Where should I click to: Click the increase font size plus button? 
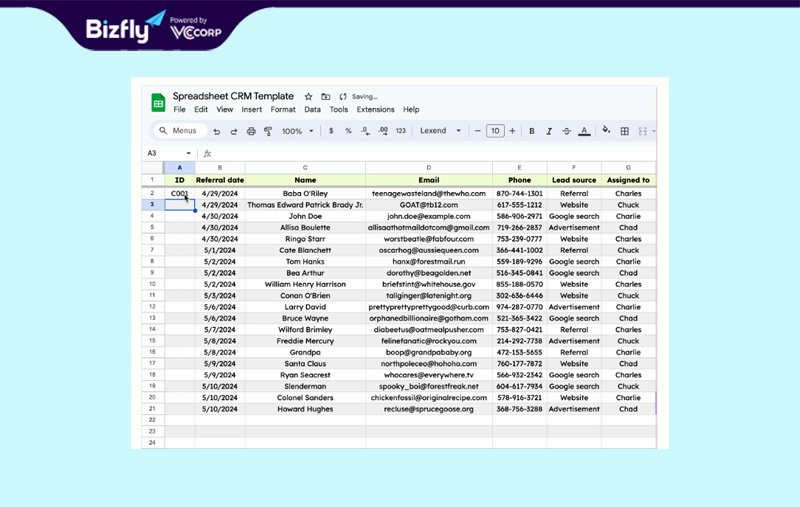tap(513, 131)
